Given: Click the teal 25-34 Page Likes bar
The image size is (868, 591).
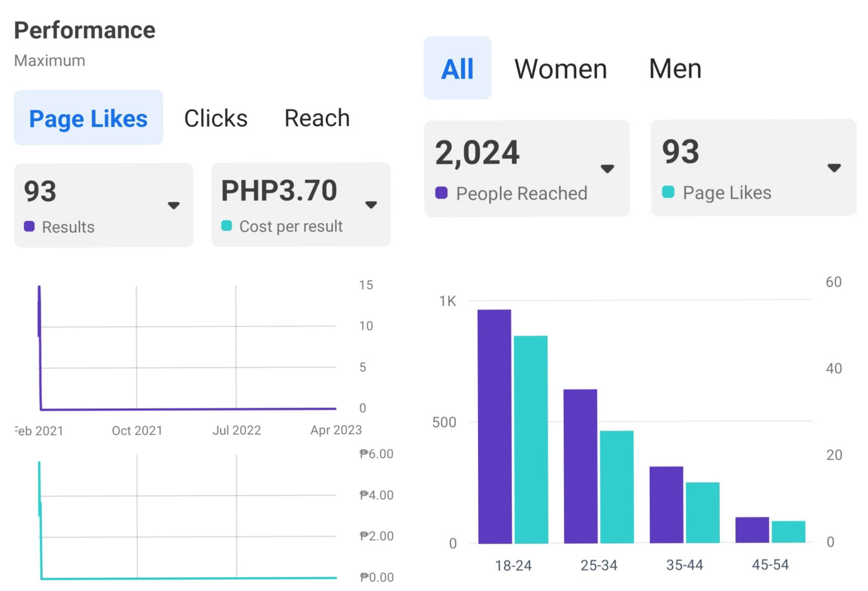Looking at the screenshot, I should [x=617, y=486].
